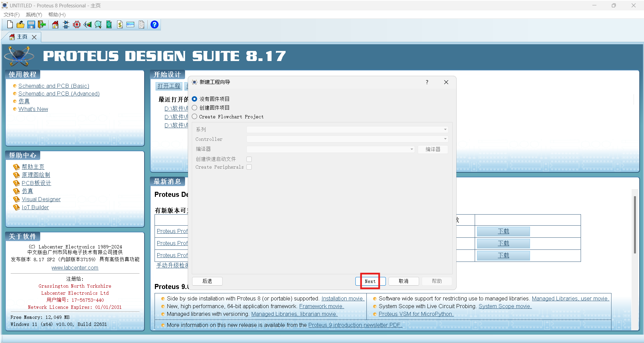Screen dimensions: 644x343
Task: Open Schematic and PCB (Basic) tutorial
Action: [x=54, y=86]
